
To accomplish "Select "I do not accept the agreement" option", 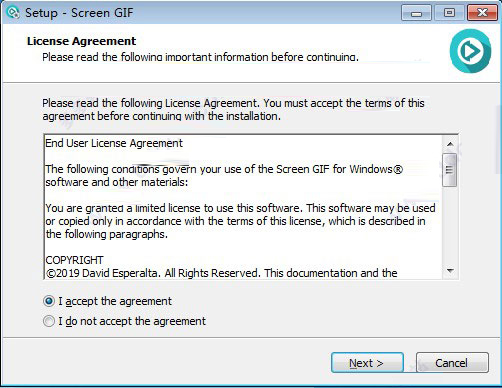I will coord(49,321).
